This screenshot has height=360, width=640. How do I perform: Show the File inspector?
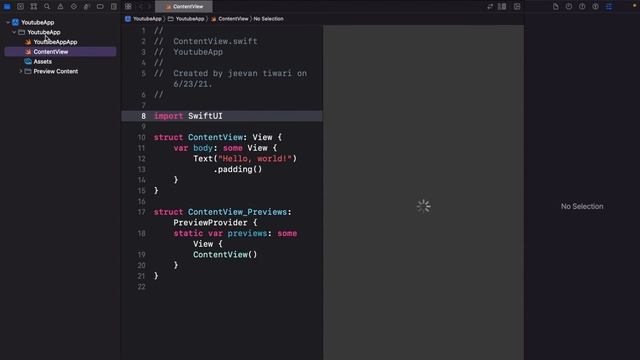click(x=556, y=7)
